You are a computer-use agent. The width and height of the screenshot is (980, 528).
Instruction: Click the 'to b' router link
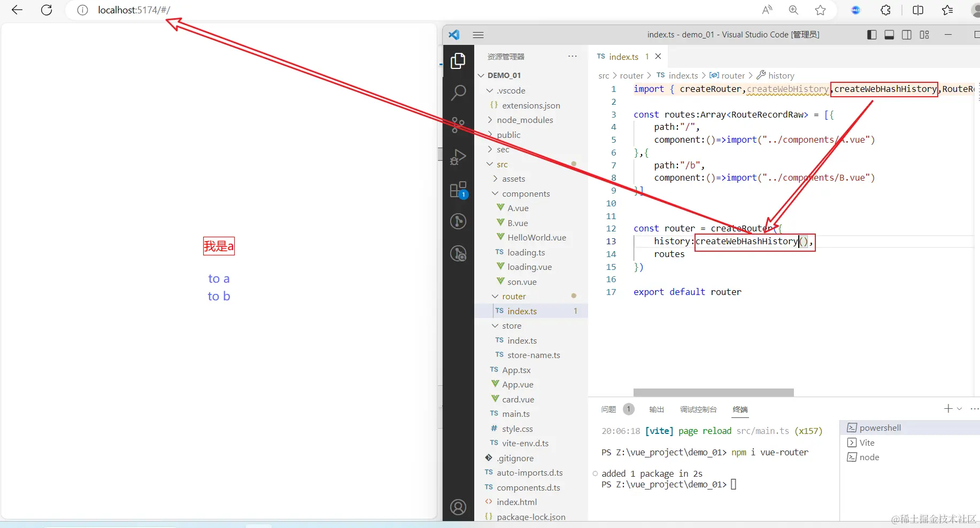click(219, 296)
